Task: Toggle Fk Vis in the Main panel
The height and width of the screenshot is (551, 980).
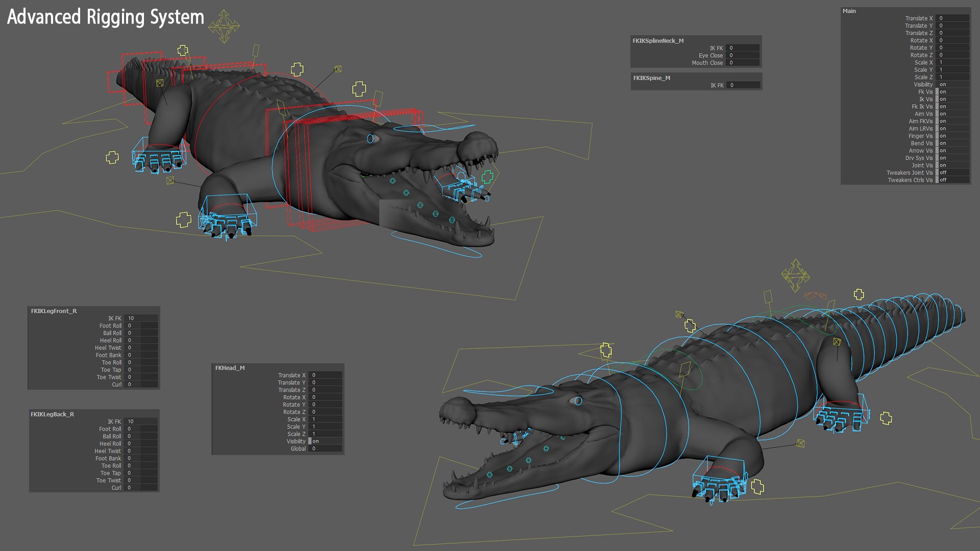Action: [x=953, y=92]
